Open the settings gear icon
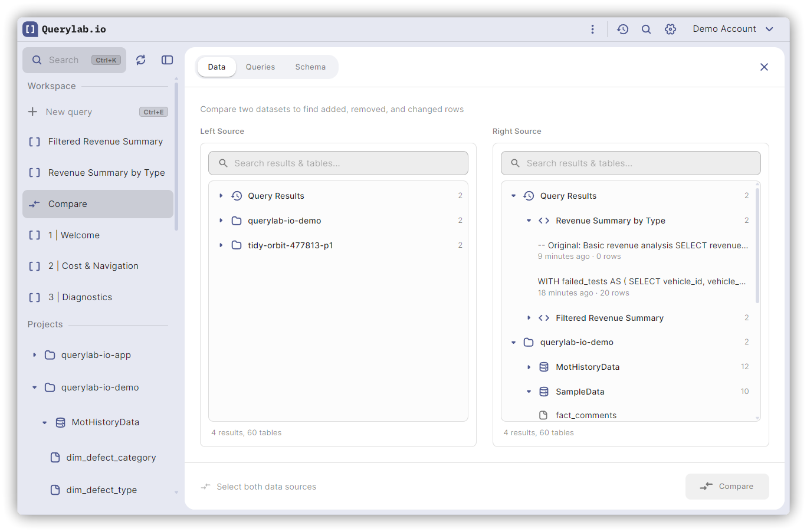Viewport: 807px width, 532px height. tap(670, 29)
